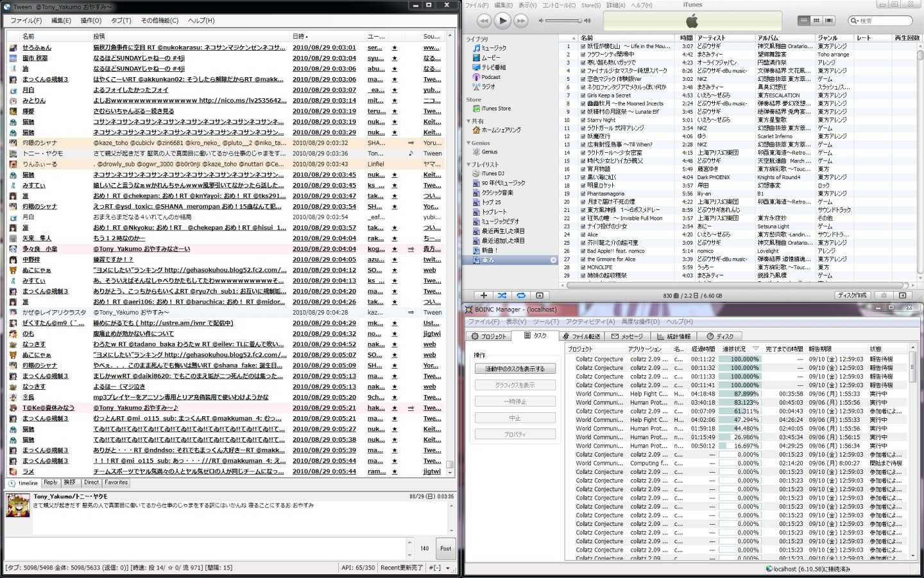
Task: Sort iTunes songs by 名前 column
Action: click(x=627, y=38)
